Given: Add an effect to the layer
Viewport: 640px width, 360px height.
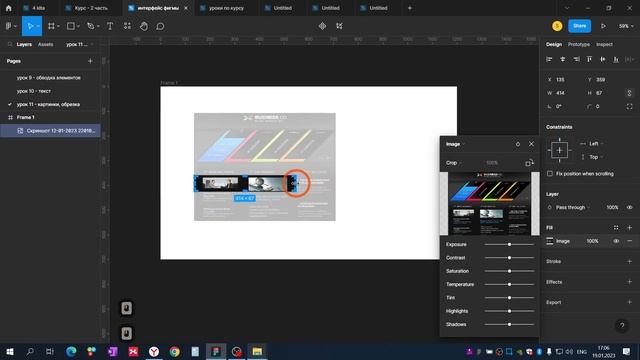Looking at the screenshot, I should [x=629, y=282].
